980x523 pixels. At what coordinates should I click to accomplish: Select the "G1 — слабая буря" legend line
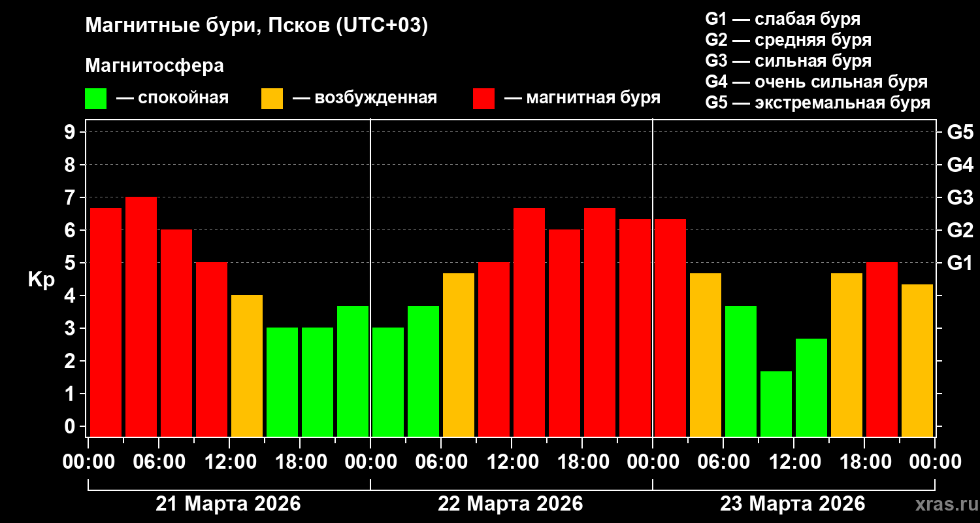(783, 19)
